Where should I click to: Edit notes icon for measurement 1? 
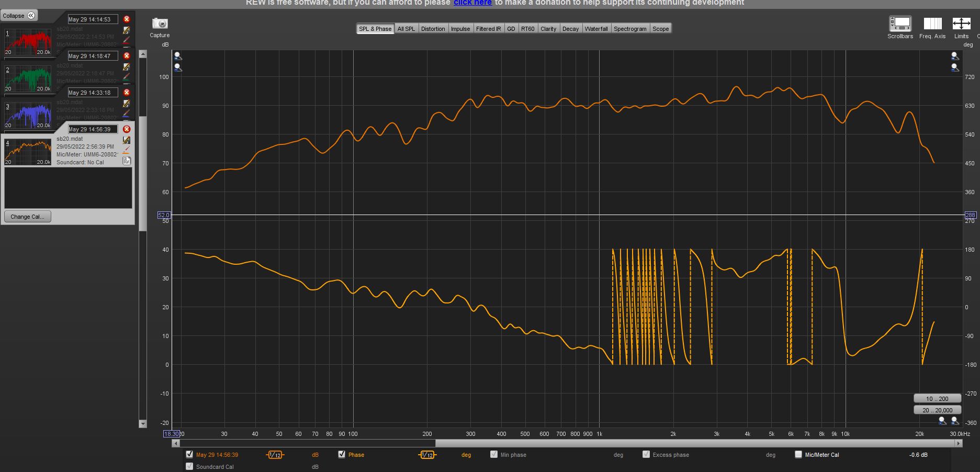pos(126,30)
